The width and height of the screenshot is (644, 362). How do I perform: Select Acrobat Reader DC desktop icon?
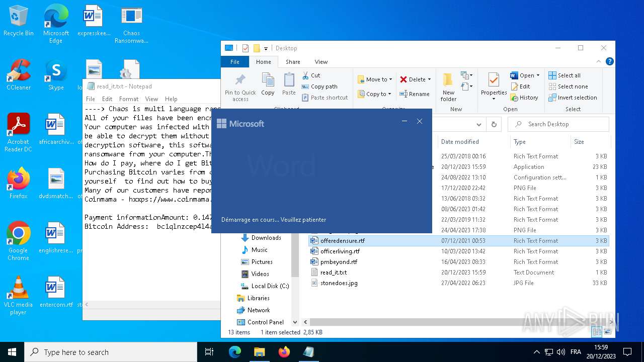point(19,133)
